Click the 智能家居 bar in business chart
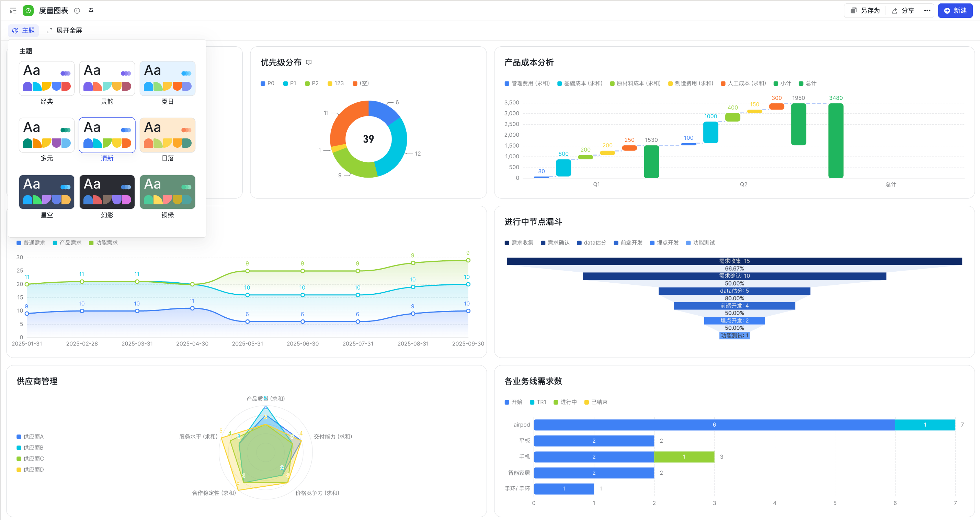Image resolution: width=980 pixels, height=520 pixels. (x=594, y=473)
